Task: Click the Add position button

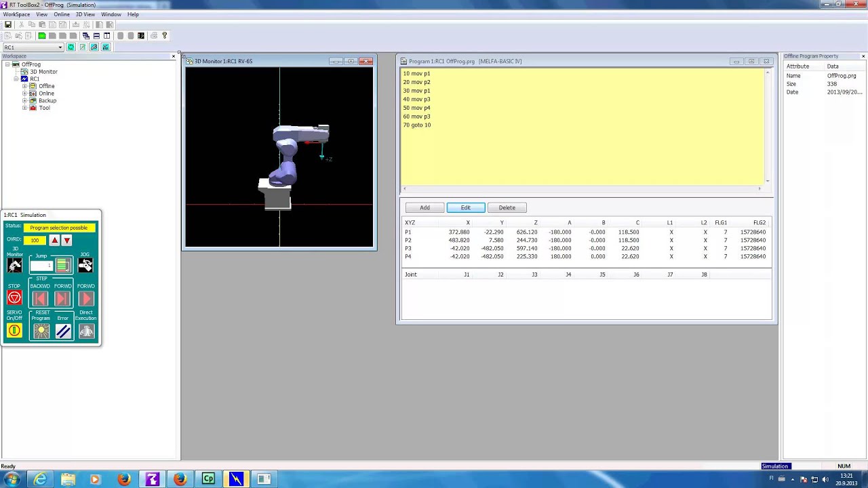Action: click(425, 207)
